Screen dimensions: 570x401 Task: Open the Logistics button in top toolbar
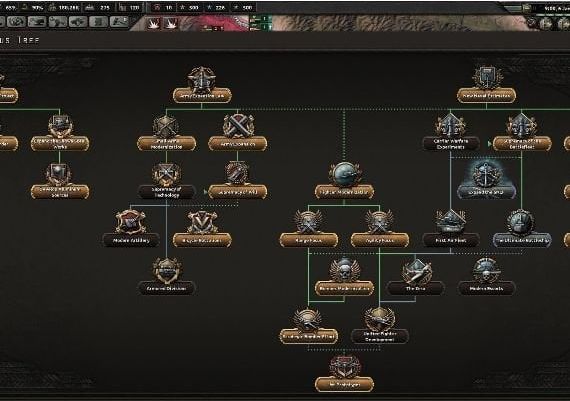tap(119, 22)
